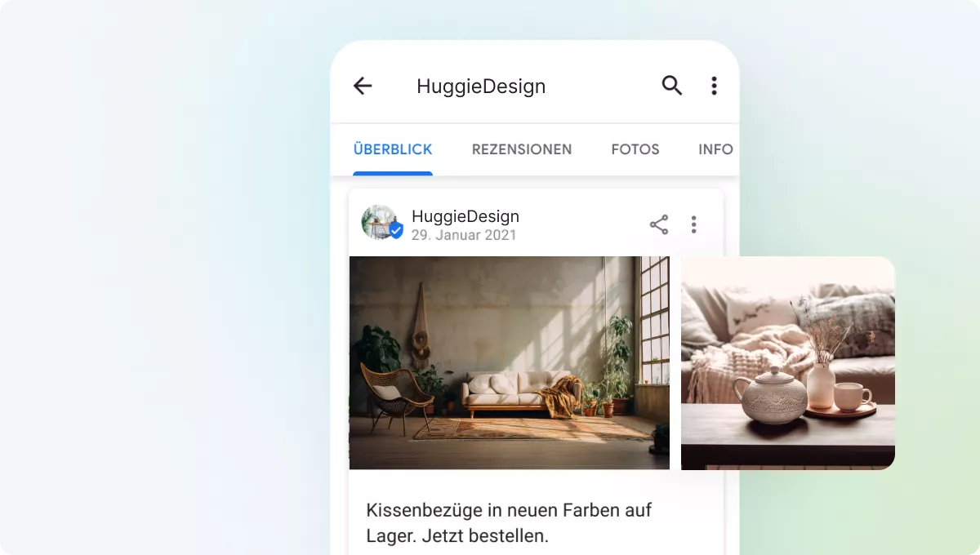980x555 pixels.
Task: Click the HuggieDesign profile avatar
Action: pos(379,222)
